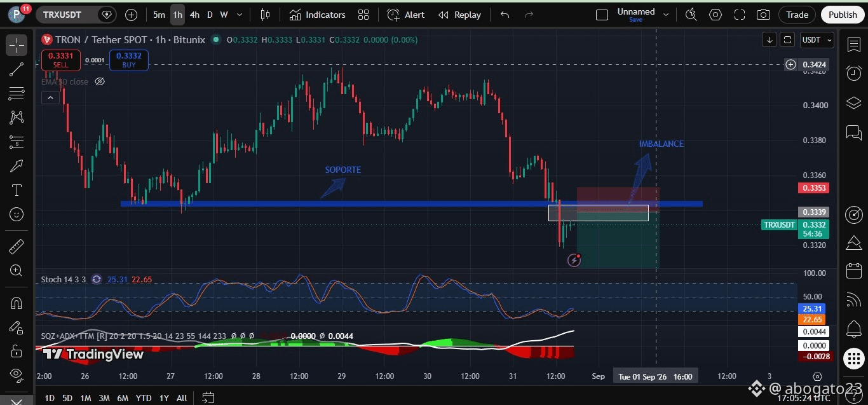868x405 pixels.
Task: Create a new Alert
Action: (x=406, y=15)
